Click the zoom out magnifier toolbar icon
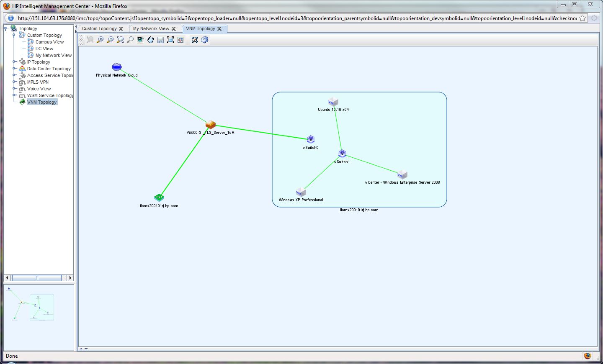Viewport: 603px width, 364px height. [110, 40]
